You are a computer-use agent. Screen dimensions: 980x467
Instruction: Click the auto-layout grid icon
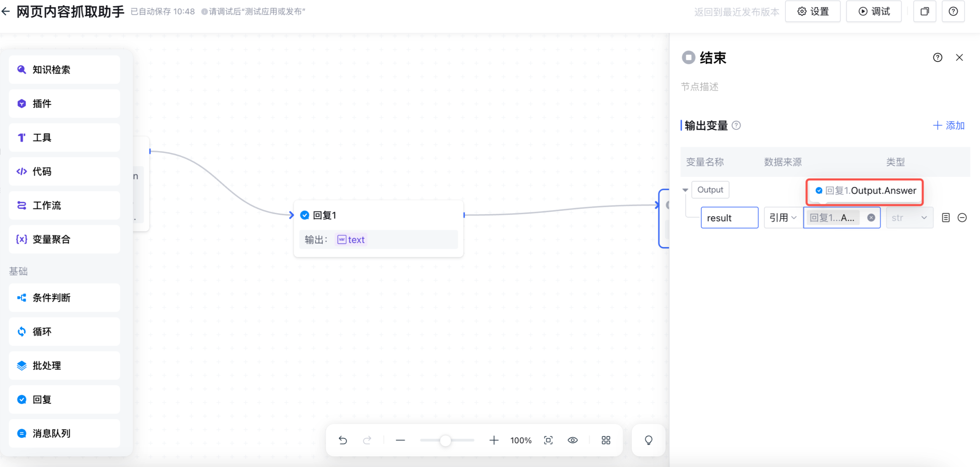(x=606, y=440)
